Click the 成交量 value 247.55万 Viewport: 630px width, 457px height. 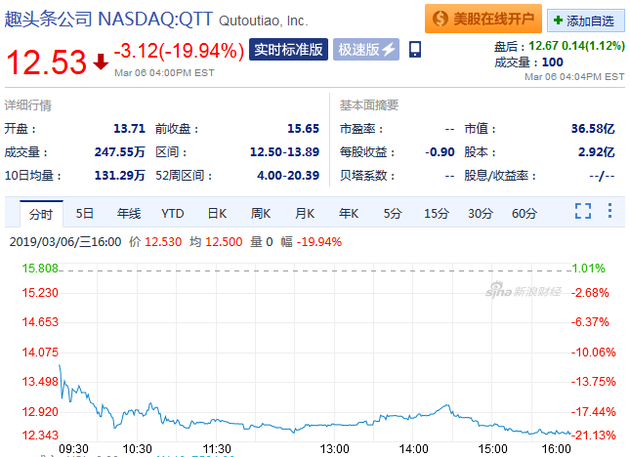(119, 152)
